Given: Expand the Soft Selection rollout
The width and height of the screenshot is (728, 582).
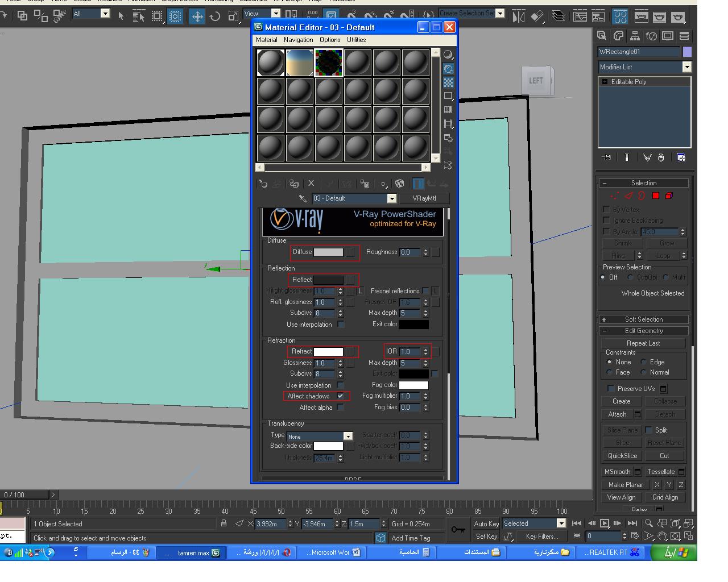Looking at the screenshot, I should point(644,319).
